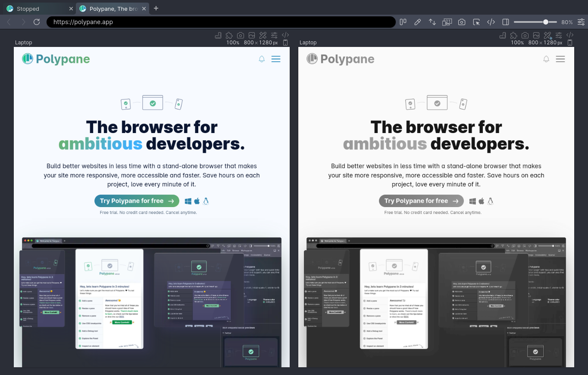
Task: Edit the left pane width value 800
Action: point(249,43)
